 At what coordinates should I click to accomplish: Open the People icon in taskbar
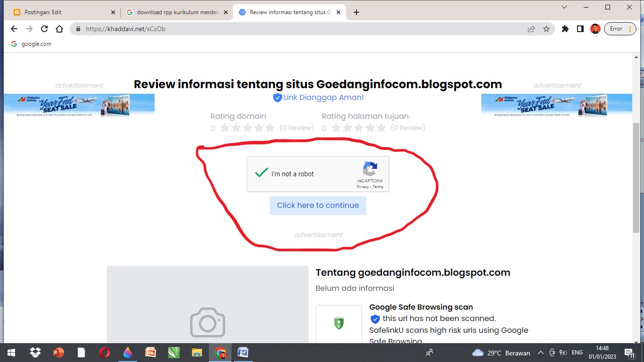point(429,353)
